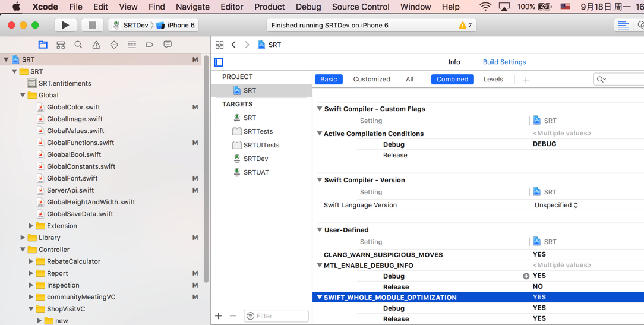This screenshot has width=644, height=325.
Task: Open the Find navigator magnifier icon
Action: [78, 45]
